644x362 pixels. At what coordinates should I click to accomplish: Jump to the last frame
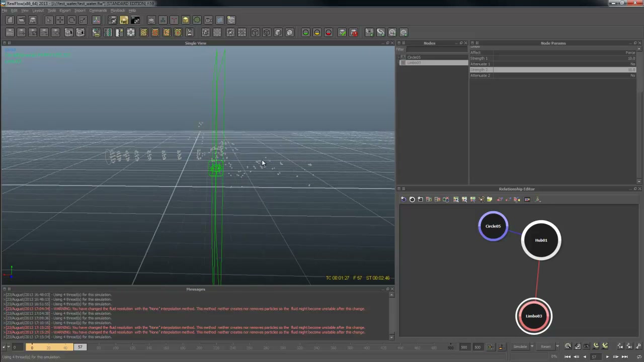tap(624, 357)
